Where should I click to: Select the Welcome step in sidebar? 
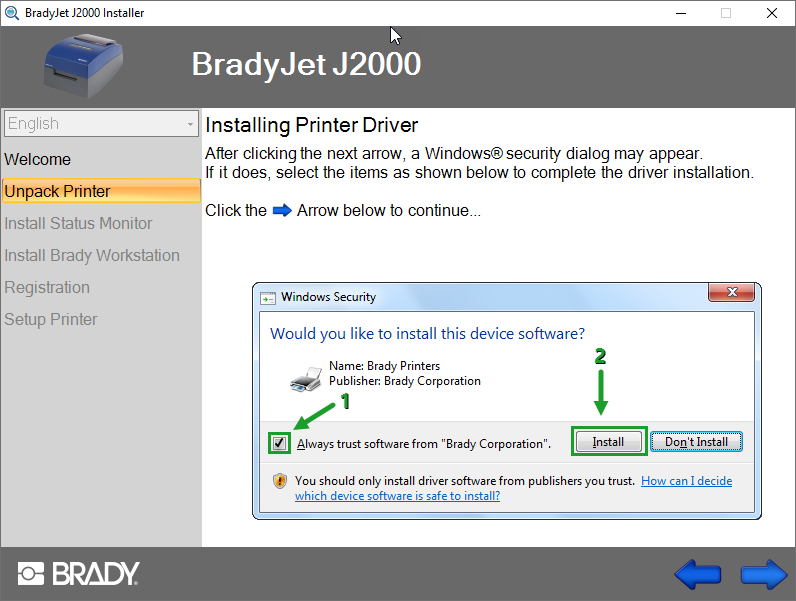(38, 159)
